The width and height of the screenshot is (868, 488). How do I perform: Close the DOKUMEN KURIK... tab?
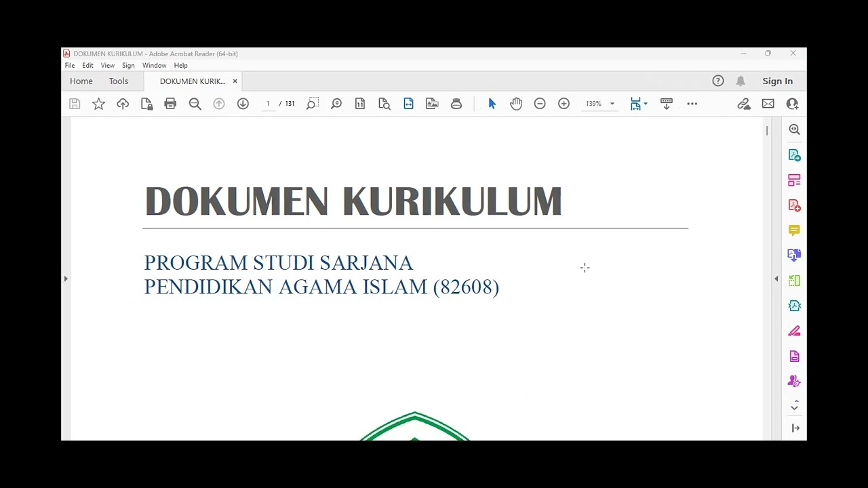tap(235, 81)
